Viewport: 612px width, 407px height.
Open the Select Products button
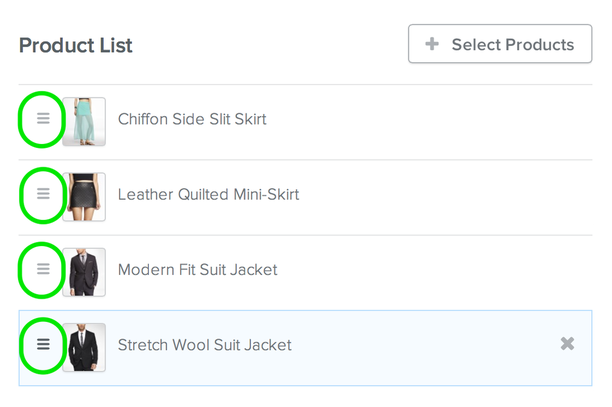coord(500,44)
